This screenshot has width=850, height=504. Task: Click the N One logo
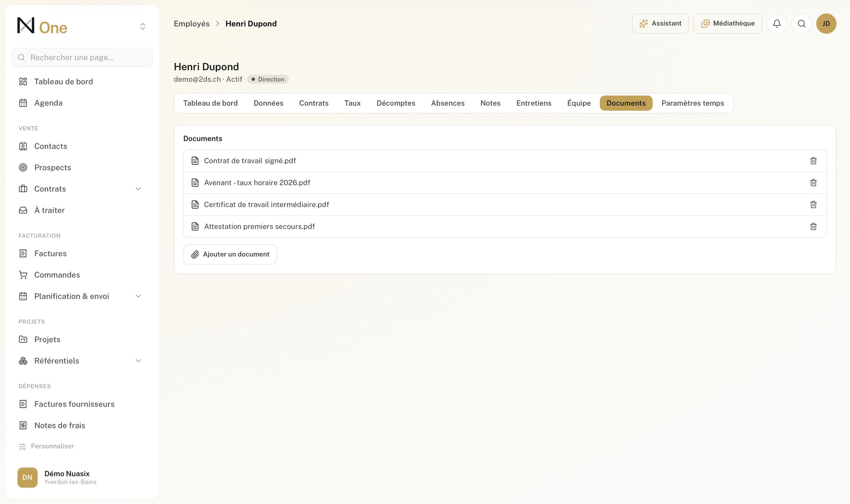pos(42,26)
